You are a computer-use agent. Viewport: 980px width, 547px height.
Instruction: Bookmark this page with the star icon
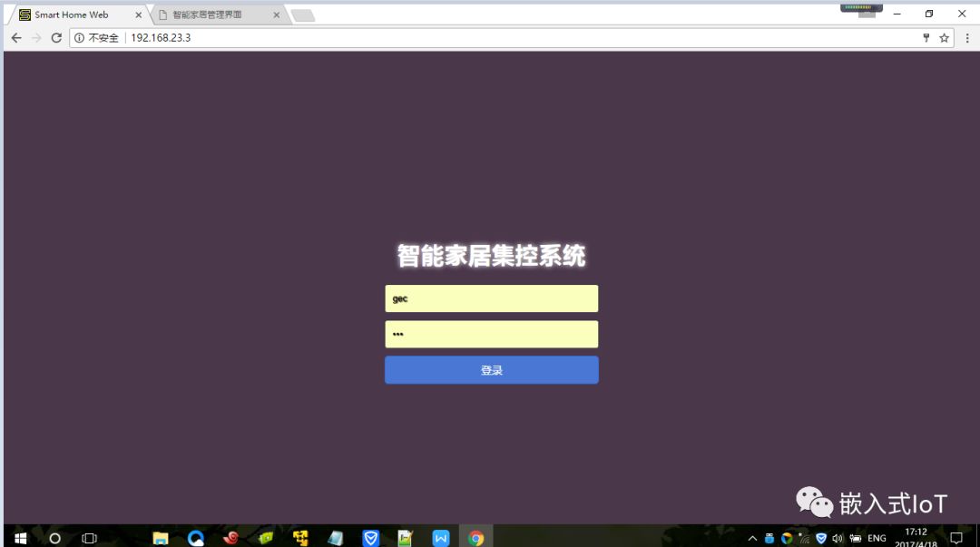pyautogui.click(x=945, y=38)
